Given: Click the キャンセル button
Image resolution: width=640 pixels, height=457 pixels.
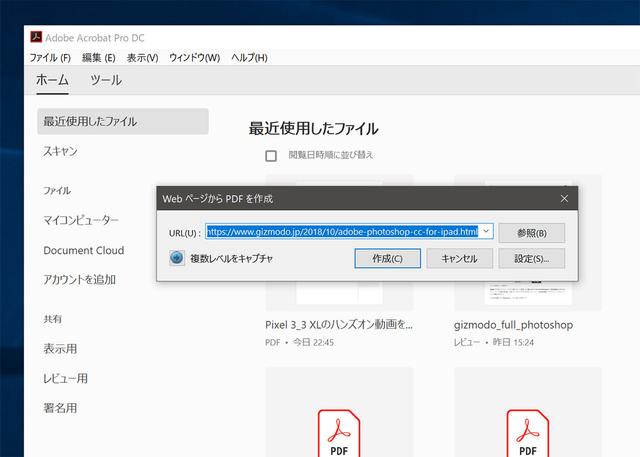Looking at the screenshot, I should pos(460,258).
